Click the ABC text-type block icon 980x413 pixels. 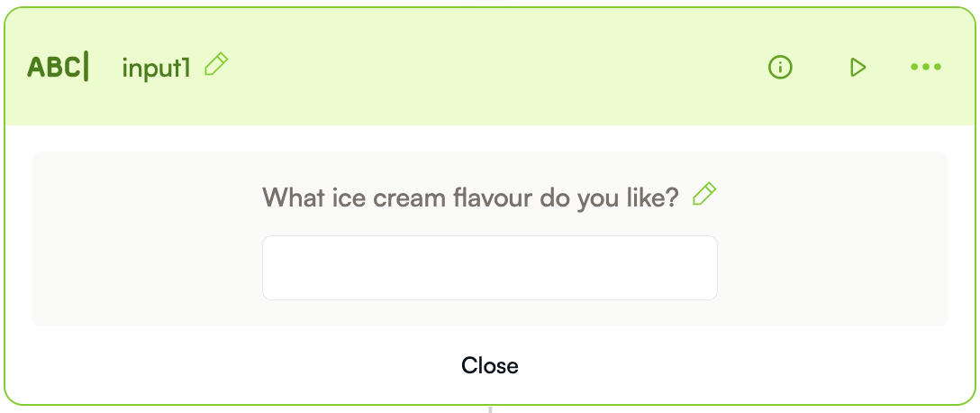pos(59,68)
